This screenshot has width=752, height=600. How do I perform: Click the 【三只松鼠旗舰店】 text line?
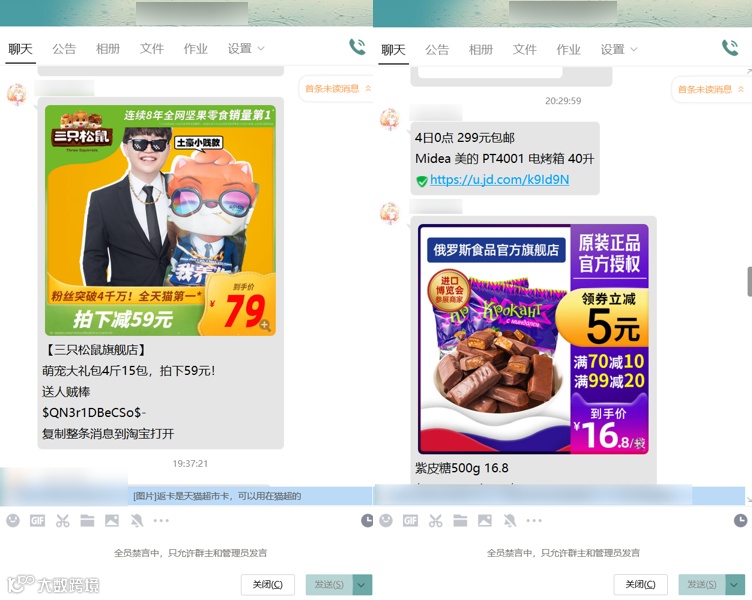(94, 350)
